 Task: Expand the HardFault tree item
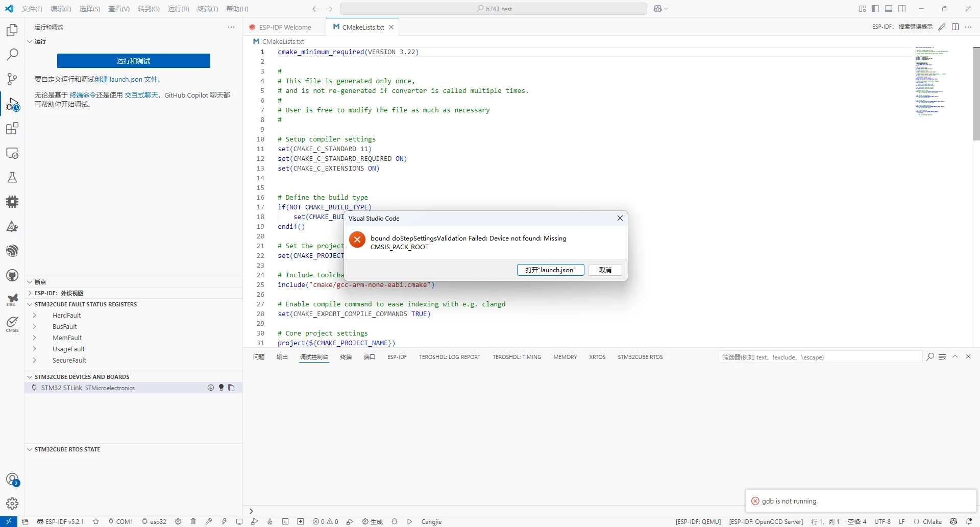35,316
